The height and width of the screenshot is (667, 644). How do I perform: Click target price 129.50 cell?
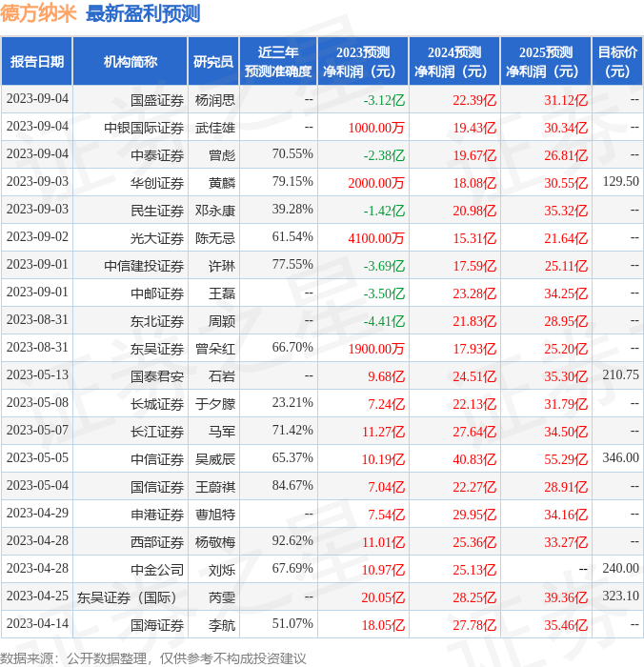pos(620,182)
